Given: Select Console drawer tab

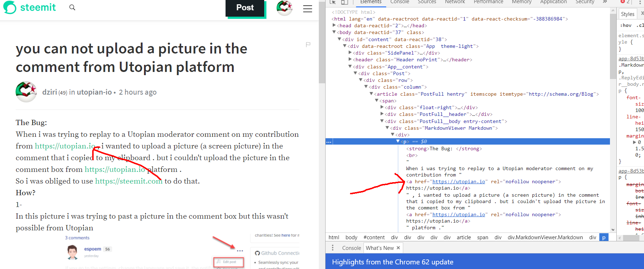Looking at the screenshot, I should 351,248.
